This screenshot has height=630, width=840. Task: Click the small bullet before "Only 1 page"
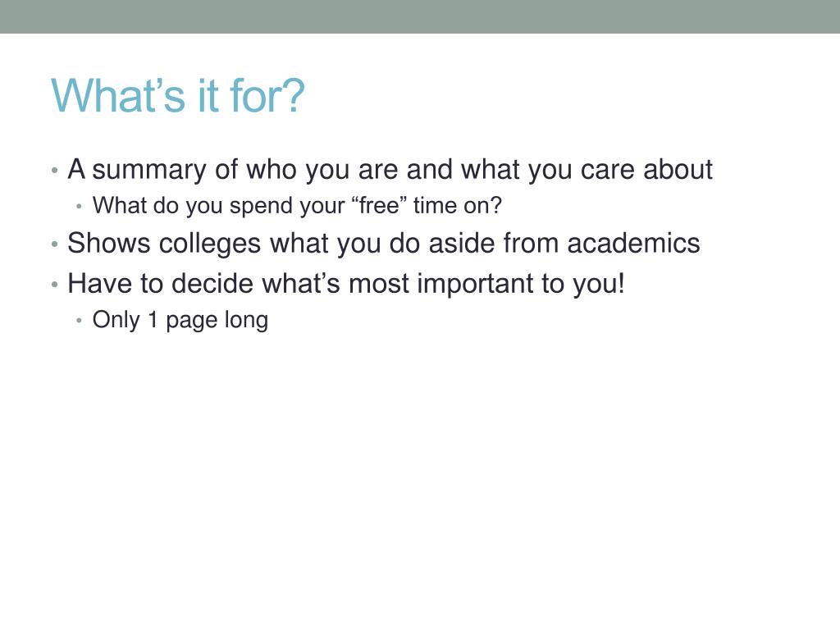coord(80,321)
